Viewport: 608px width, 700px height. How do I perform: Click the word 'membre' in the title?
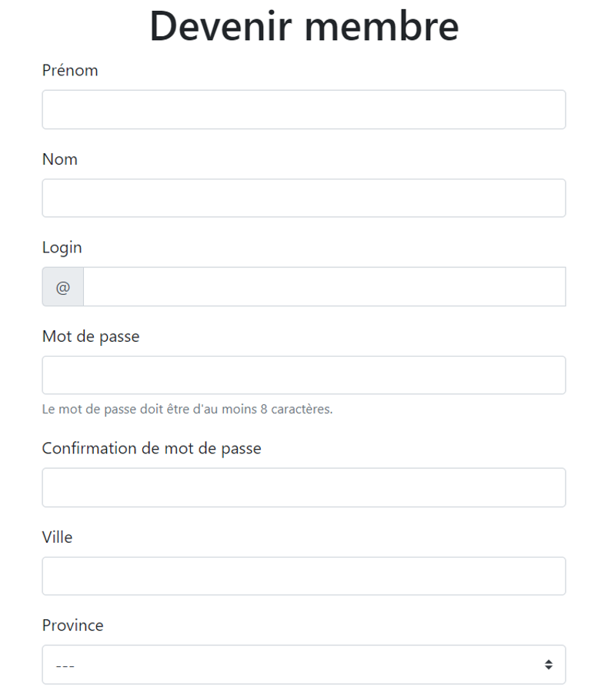[386, 25]
